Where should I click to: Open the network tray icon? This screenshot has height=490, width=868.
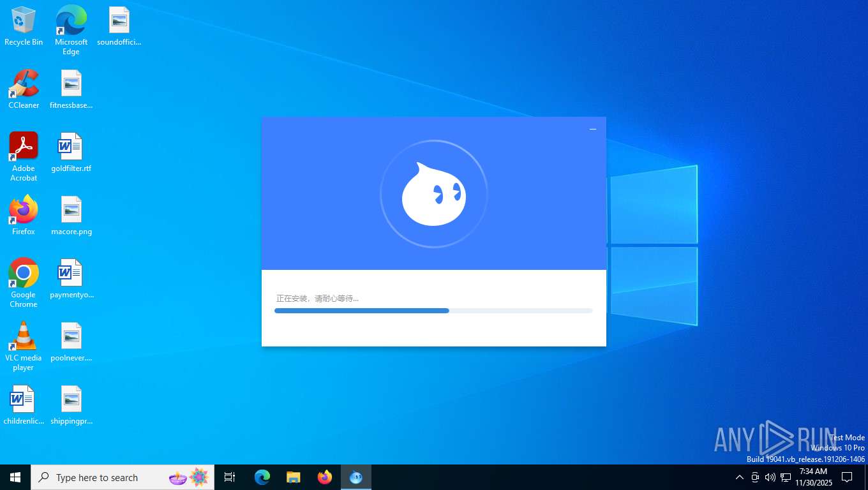pos(786,477)
